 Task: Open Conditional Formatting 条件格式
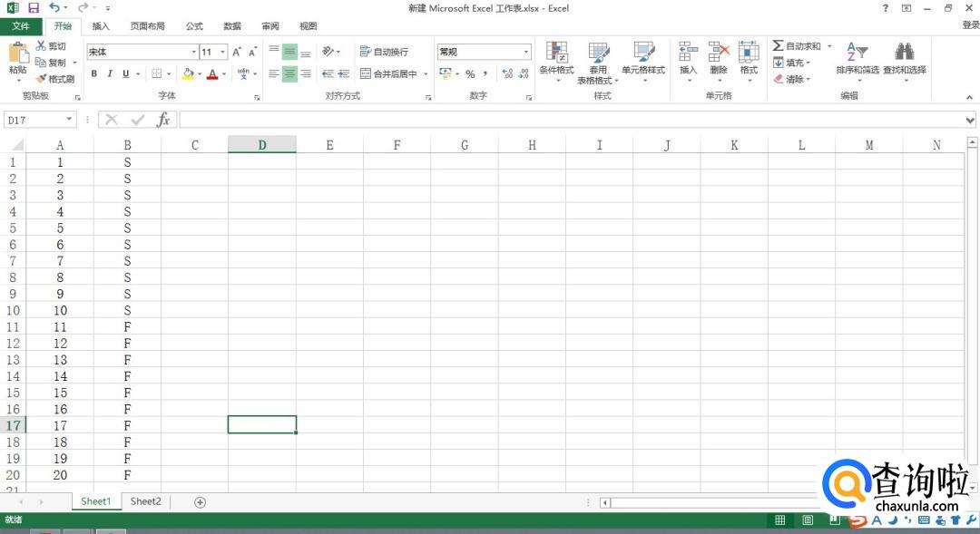[556, 61]
